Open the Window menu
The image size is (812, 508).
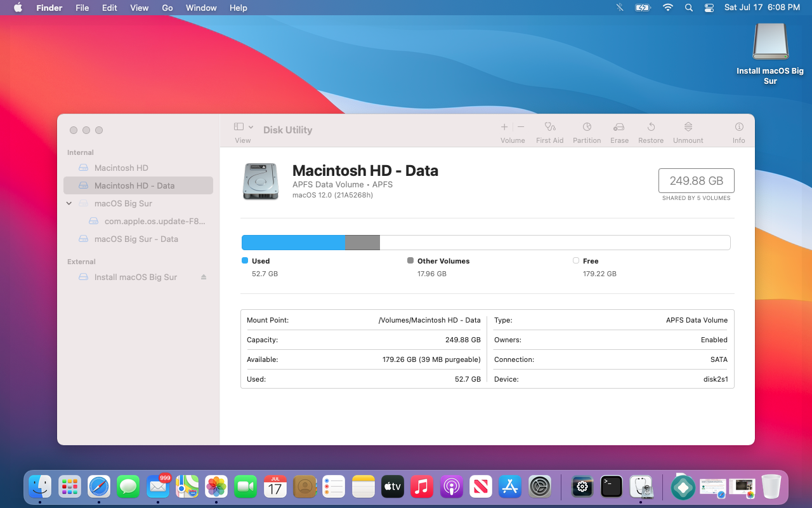(x=201, y=8)
